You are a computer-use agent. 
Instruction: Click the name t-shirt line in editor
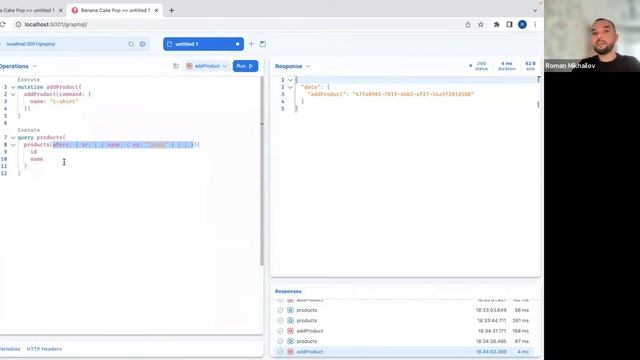click(x=54, y=102)
